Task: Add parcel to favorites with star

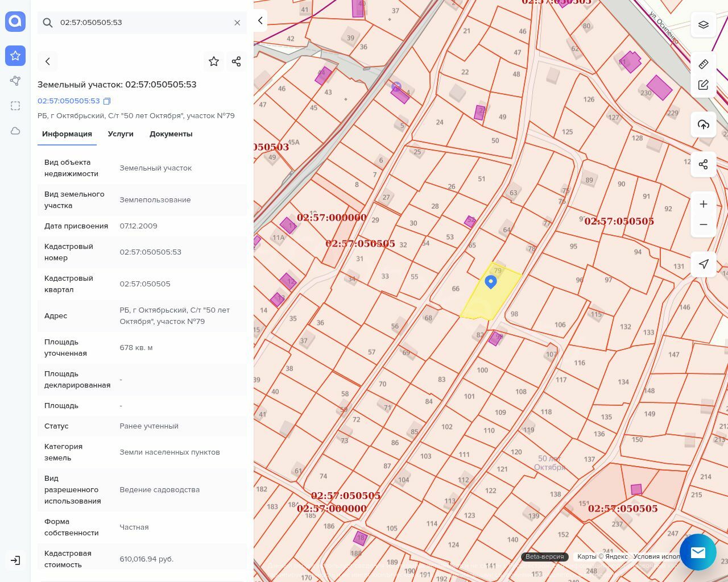Action: pyautogui.click(x=214, y=61)
